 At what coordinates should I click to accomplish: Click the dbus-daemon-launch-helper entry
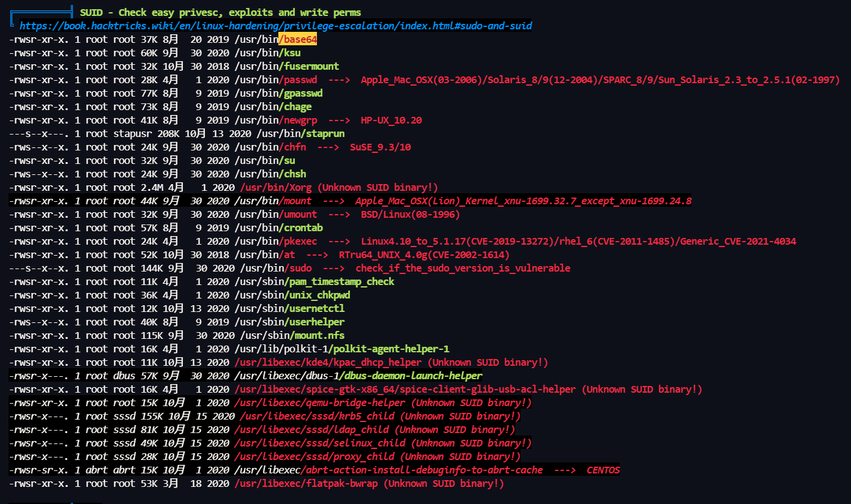click(411, 376)
